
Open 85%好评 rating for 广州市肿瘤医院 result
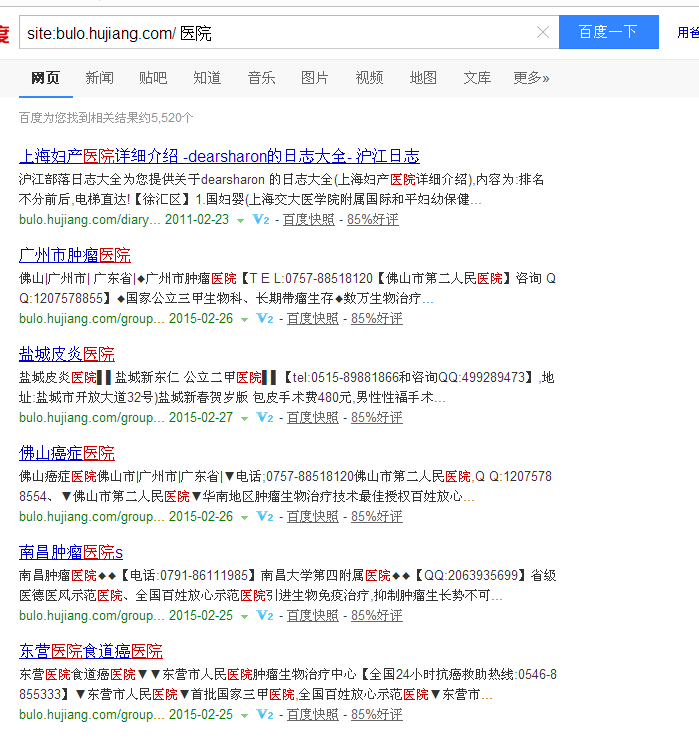(377, 319)
